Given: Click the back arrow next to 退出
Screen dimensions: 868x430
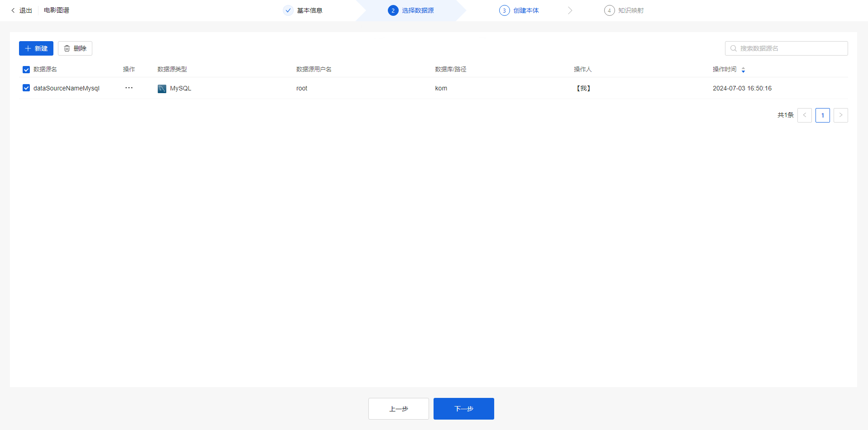Looking at the screenshot, I should pos(13,10).
